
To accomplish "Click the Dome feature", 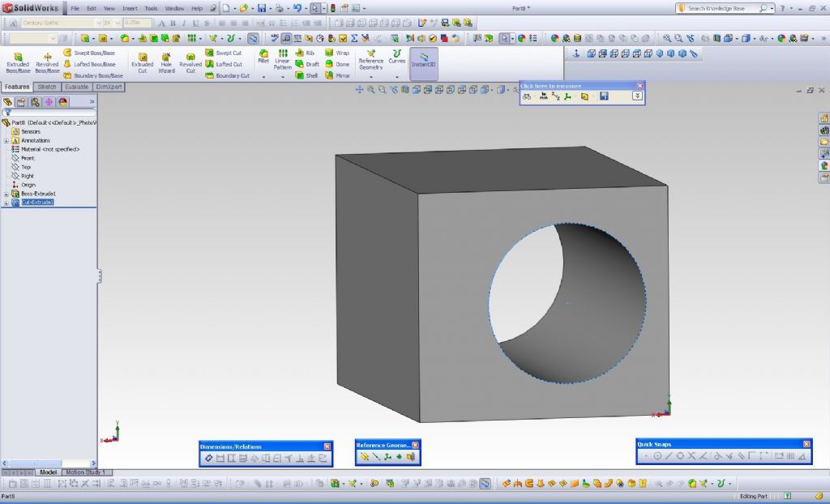I will (337, 64).
